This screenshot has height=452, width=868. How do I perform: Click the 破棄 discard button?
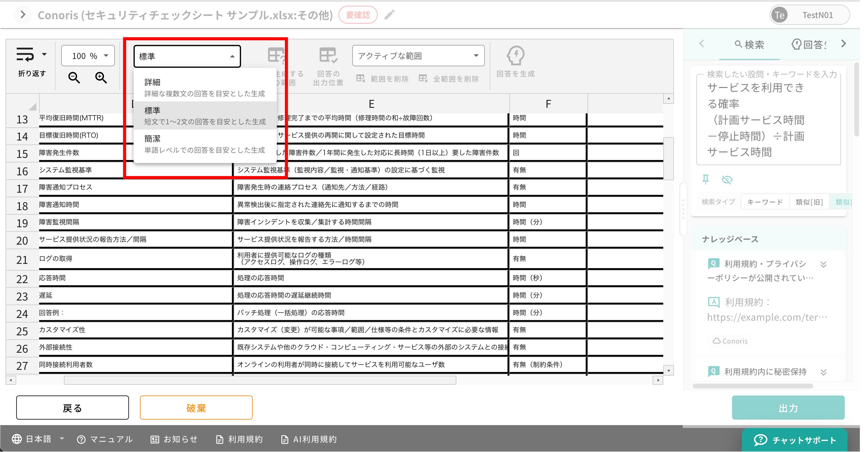click(x=196, y=408)
